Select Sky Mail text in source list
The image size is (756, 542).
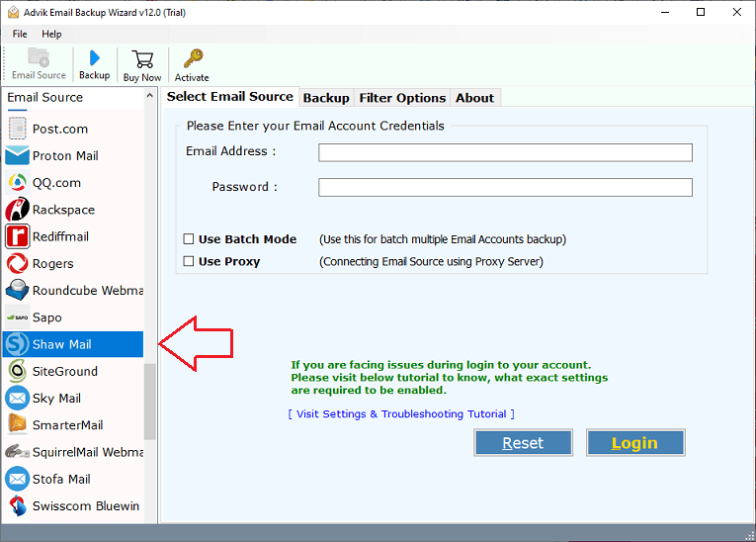click(x=56, y=399)
